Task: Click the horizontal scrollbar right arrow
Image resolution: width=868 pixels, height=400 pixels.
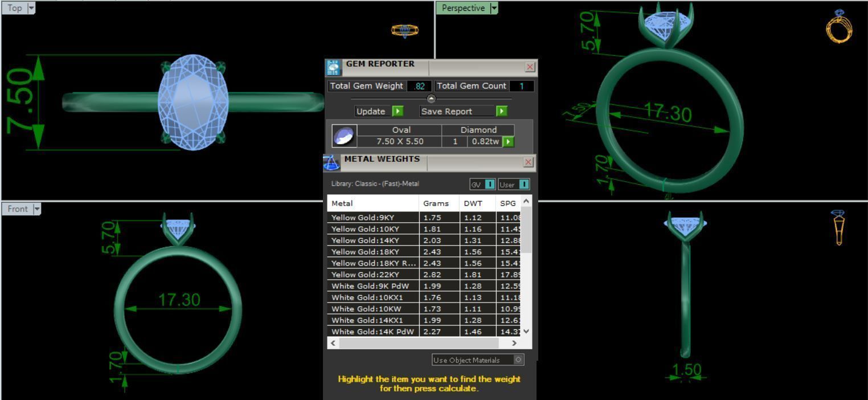Action: [x=514, y=343]
